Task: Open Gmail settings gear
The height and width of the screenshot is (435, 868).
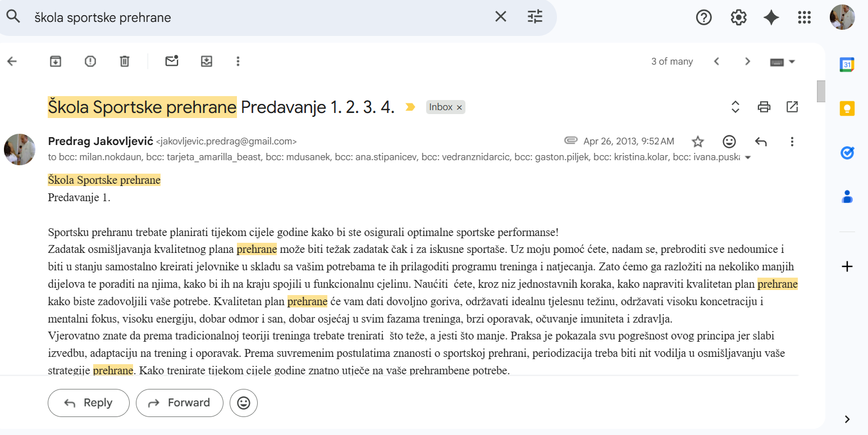Action: tap(738, 17)
